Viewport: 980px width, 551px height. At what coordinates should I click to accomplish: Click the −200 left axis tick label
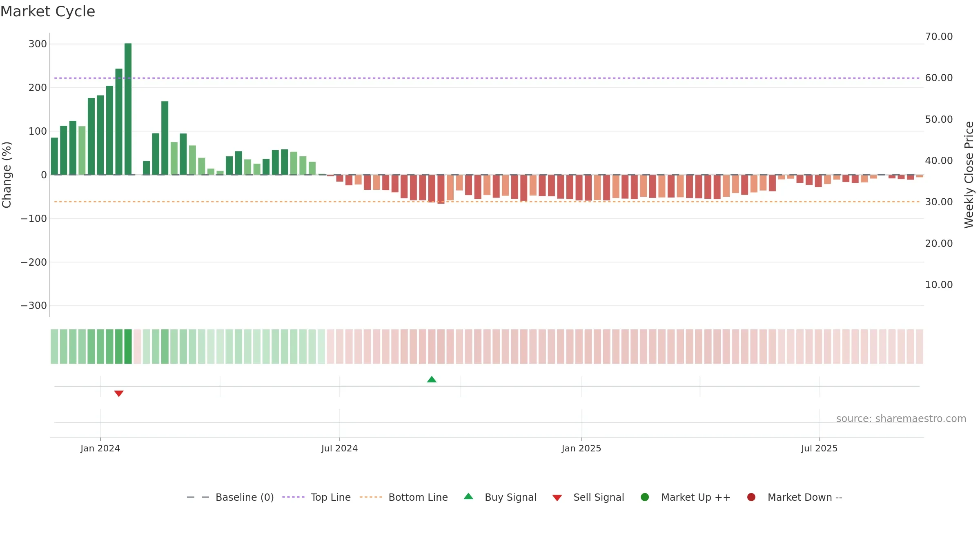point(34,262)
